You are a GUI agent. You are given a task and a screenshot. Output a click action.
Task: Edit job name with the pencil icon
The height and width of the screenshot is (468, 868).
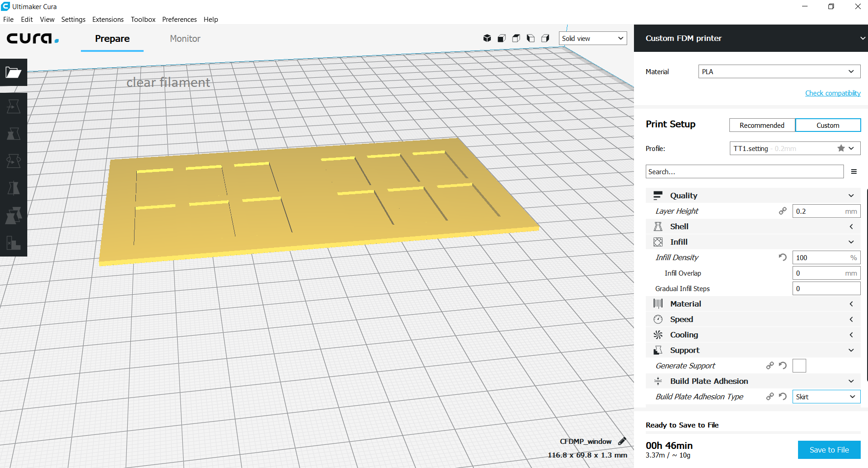click(x=622, y=441)
